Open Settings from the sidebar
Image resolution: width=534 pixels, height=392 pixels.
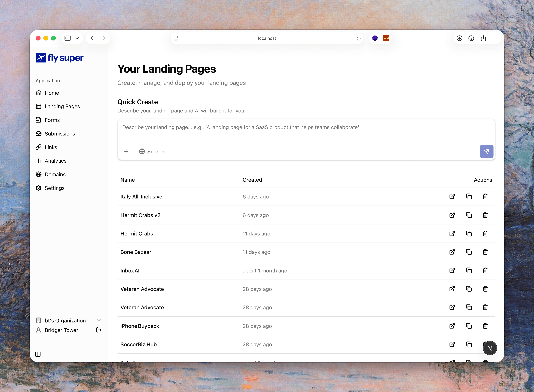coord(54,188)
